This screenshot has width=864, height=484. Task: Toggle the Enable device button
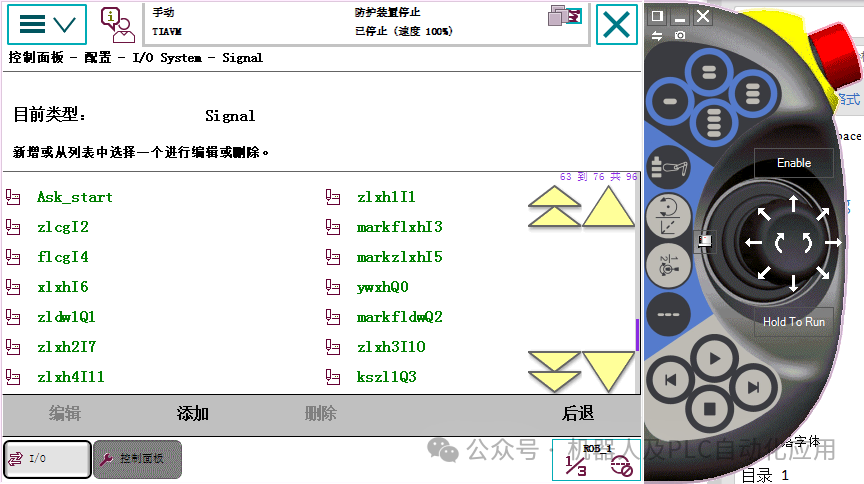[793, 163]
